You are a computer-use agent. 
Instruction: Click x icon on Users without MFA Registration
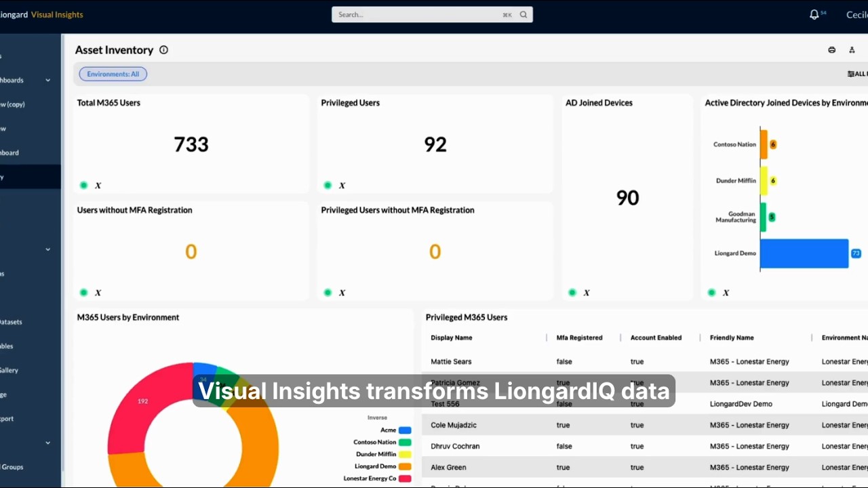pos(98,293)
